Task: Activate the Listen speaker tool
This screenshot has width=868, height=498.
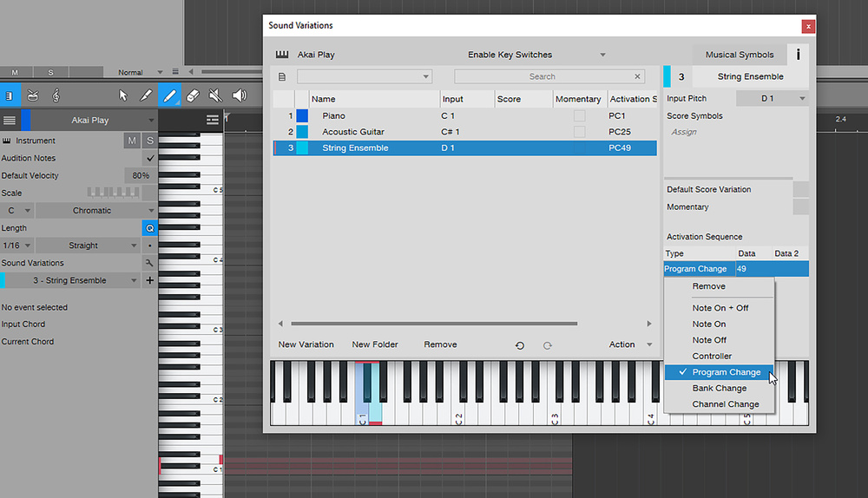Action: (239, 95)
